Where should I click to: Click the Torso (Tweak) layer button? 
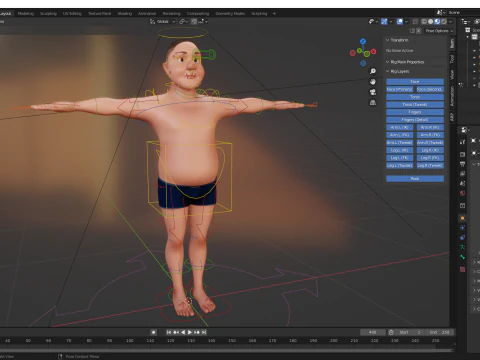click(415, 104)
